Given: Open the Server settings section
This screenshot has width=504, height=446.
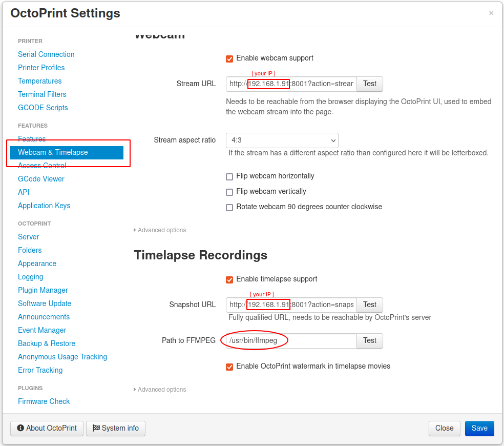Looking at the screenshot, I should point(28,237).
